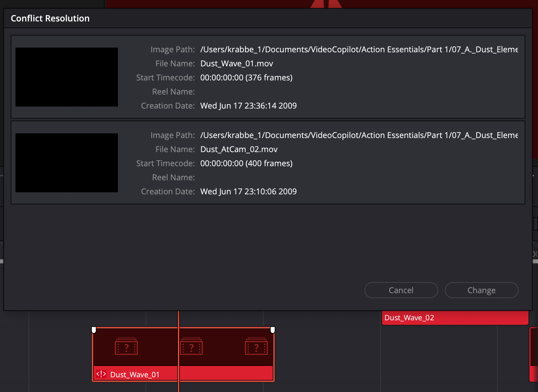Select the Dust_AtCam_02.mov thumbnail preview
The width and height of the screenshot is (538, 392).
(x=67, y=163)
